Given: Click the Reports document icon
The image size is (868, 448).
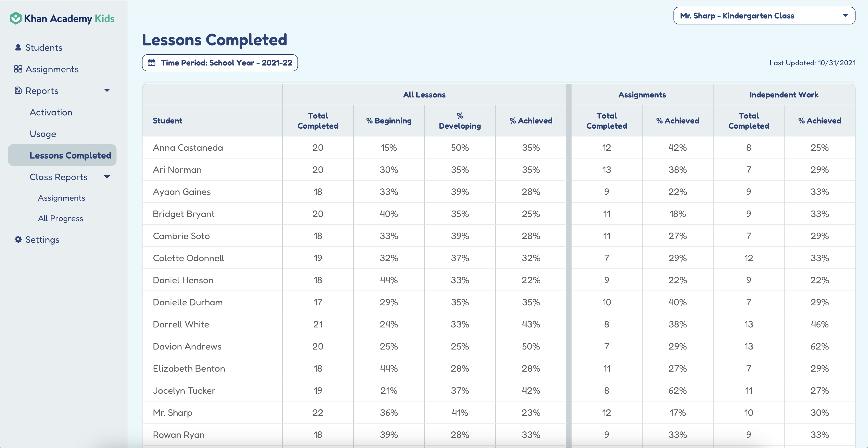Looking at the screenshot, I should pyautogui.click(x=18, y=91).
